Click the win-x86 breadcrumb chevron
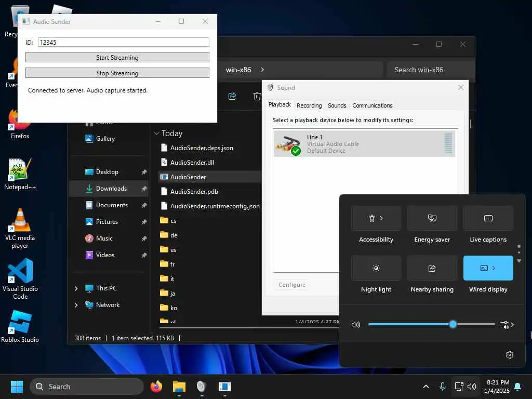The image size is (532, 399). click(262, 70)
